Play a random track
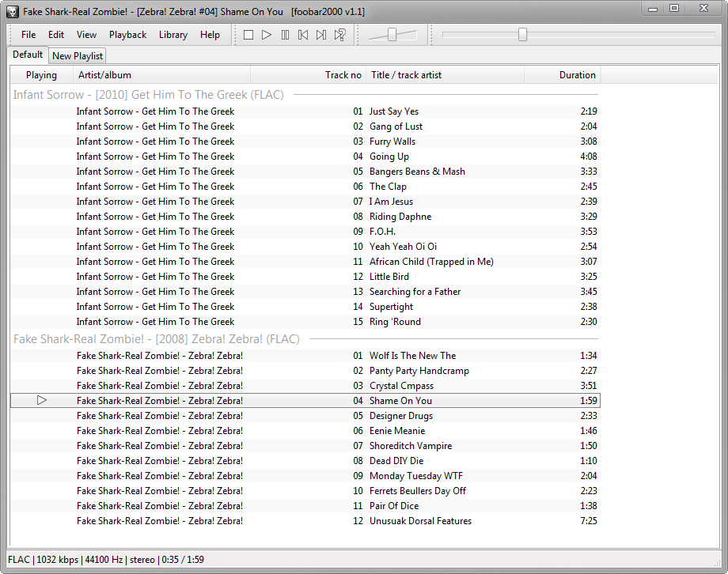The image size is (728, 574). tap(339, 35)
